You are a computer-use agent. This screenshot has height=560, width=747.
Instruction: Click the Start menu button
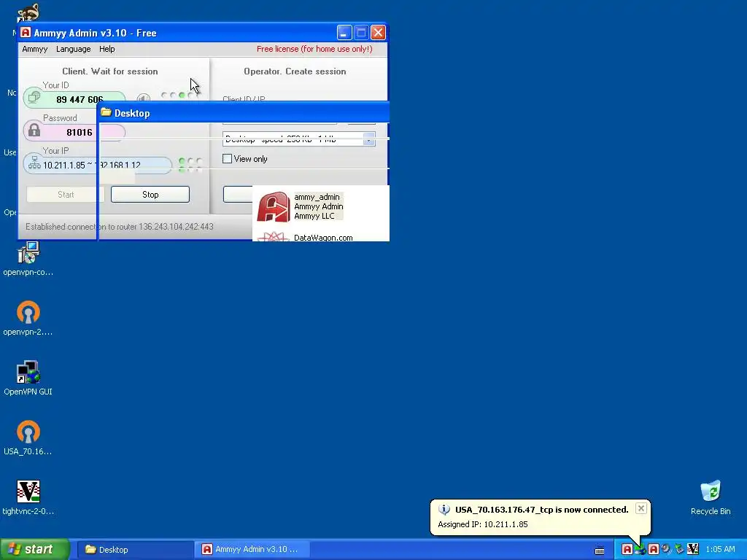pos(35,549)
